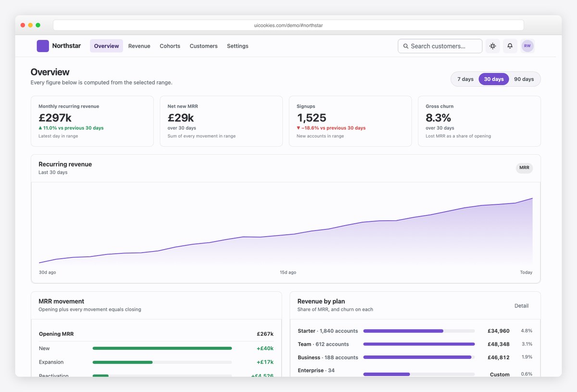Click the Monthly recurring revenue card
The image size is (577, 392).
point(92,121)
